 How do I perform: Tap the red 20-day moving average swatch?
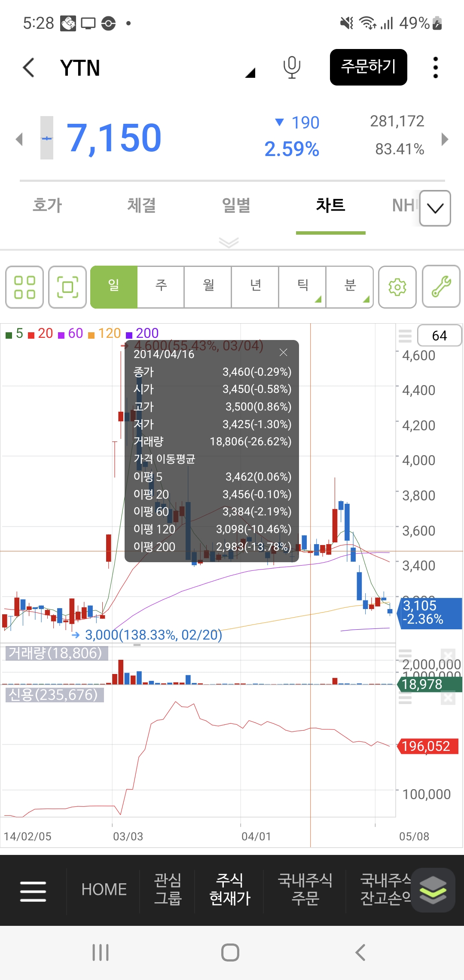[31, 335]
